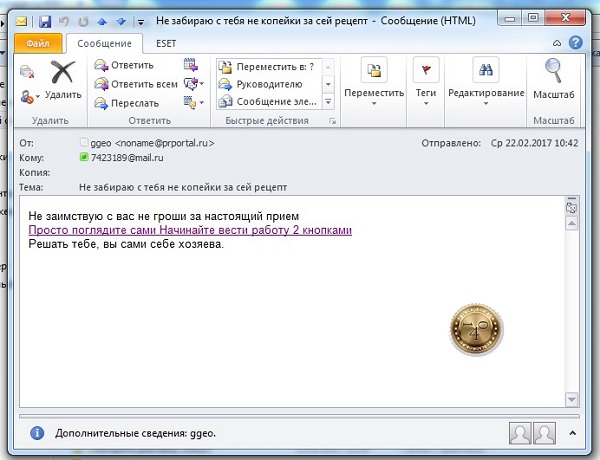The image size is (600, 460).
Task: Open Outlook help question mark
Action: click(576, 42)
